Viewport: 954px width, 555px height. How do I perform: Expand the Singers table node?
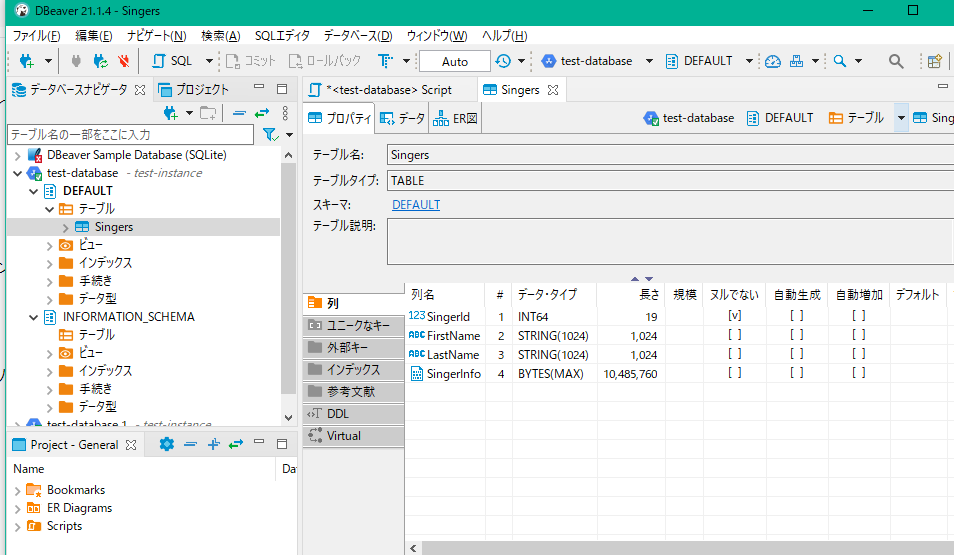(66, 228)
